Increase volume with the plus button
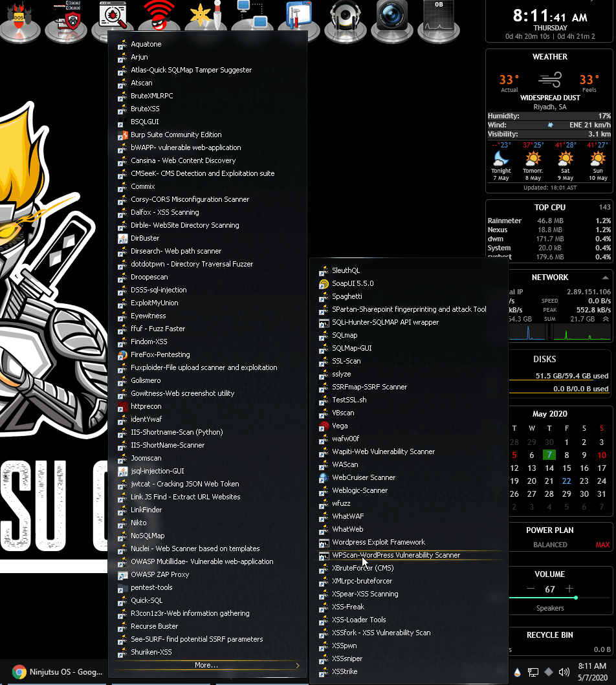 (x=569, y=589)
